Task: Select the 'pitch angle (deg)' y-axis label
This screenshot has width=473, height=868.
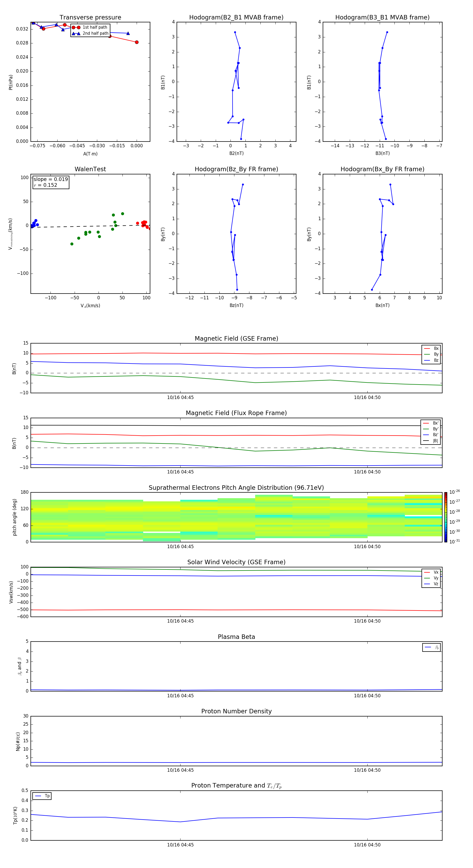Action: (14, 517)
